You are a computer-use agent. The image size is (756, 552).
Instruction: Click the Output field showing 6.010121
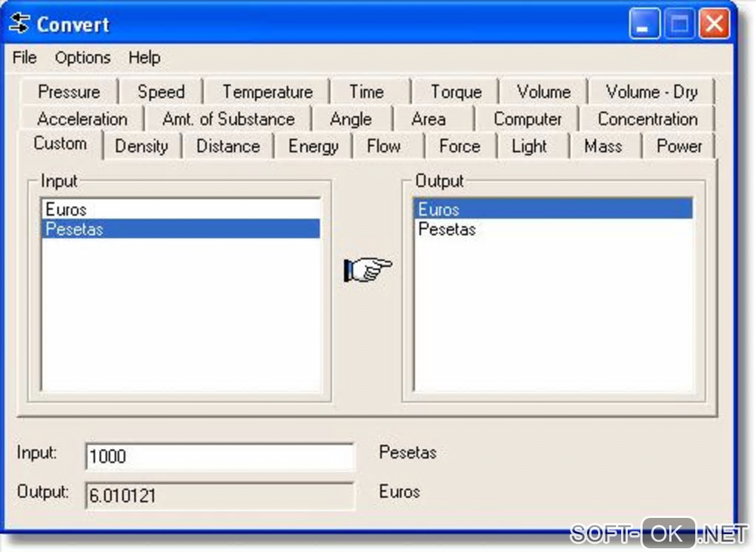(219, 495)
